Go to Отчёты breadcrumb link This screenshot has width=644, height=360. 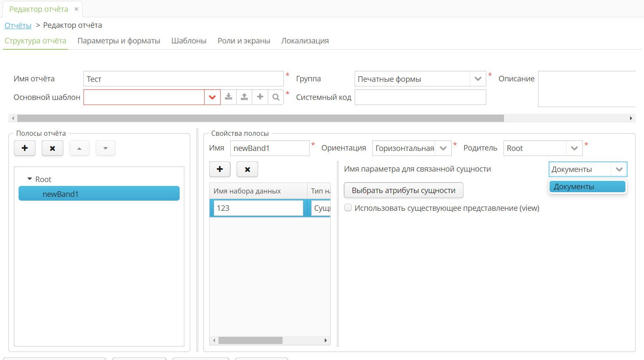click(x=18, y=25)
